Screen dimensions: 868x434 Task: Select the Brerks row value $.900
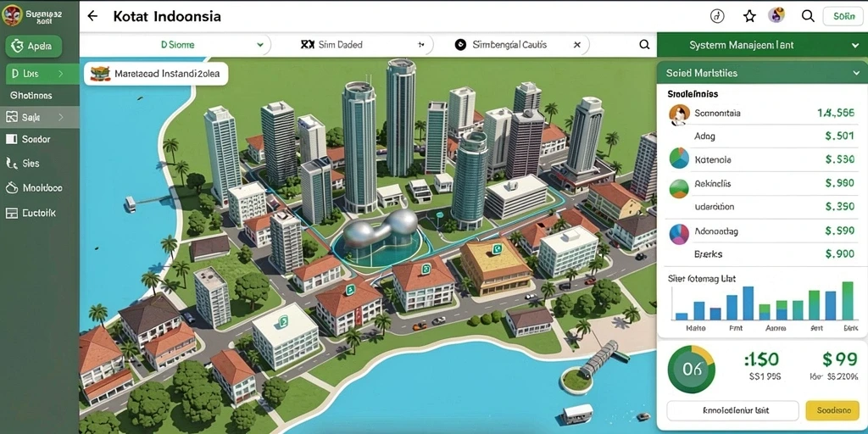click(x=839, y=253)
